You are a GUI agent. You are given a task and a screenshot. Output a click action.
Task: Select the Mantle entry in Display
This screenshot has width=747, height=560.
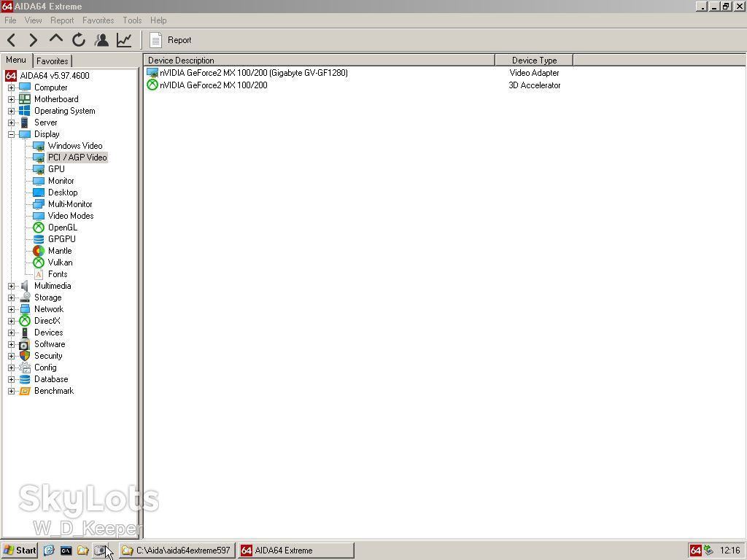60,251
